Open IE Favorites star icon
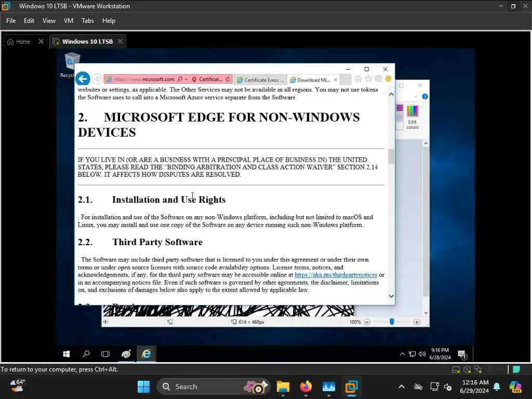The image size is (532, 399). (x=368, y=79)
